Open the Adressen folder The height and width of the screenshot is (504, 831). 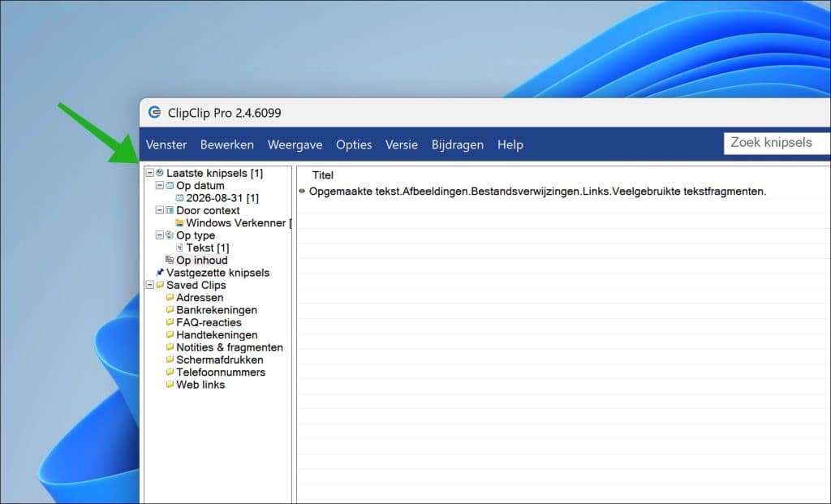(x=200, y=298)
